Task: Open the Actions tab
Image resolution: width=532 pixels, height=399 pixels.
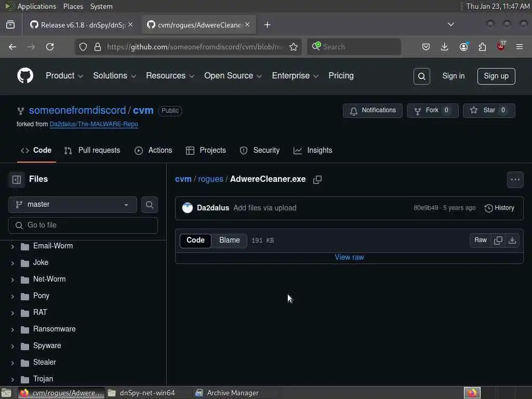Action: coord(153,150)
